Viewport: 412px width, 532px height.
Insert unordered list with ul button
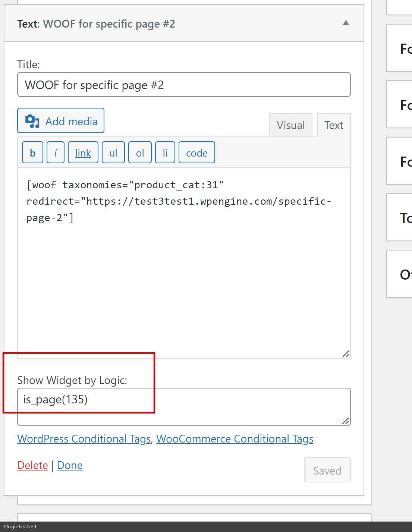click(113, 153)
